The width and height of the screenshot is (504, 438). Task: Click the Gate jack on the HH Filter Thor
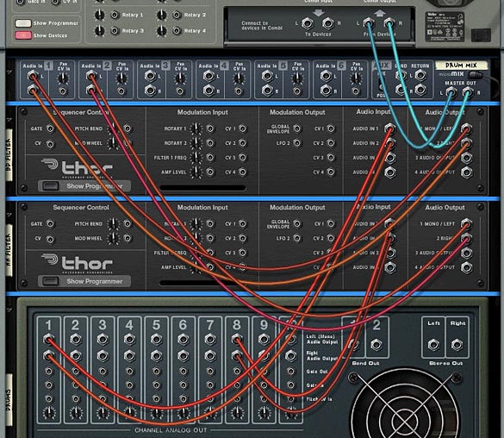pyautogui.click(x=50, y=223)
